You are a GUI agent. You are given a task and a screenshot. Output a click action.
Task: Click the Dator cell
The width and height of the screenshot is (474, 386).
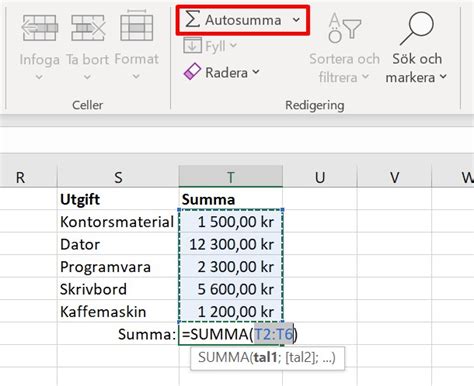click(x=118, y=244)
